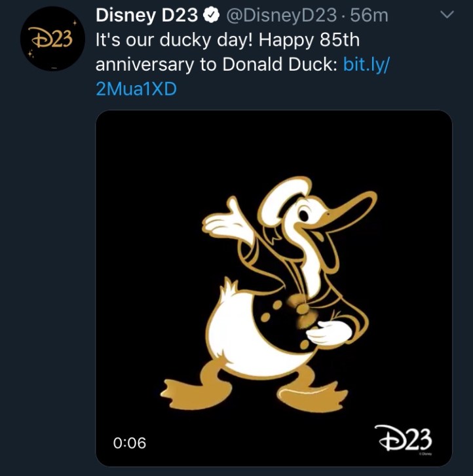Click the 0:06 video duration label
This screenshot has height=476, width=473.
(x=129, y=443)
